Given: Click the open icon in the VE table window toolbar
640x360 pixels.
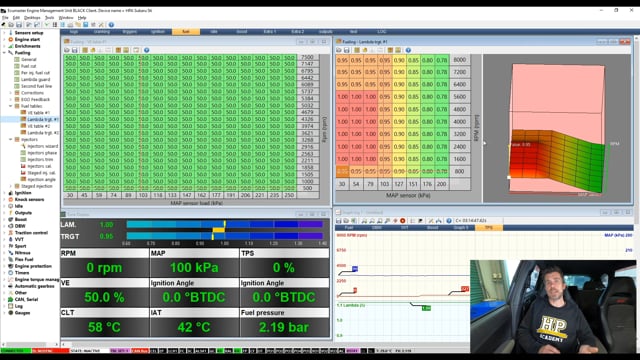Looking at the screenshot, I should (x=67, y=50).
